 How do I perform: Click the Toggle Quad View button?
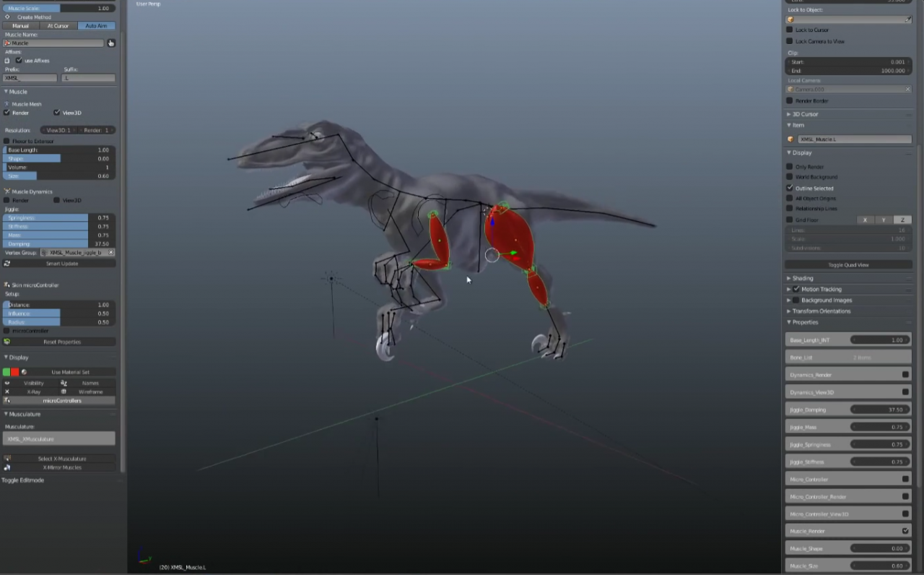pyautogui.click(x=848, y=265)
